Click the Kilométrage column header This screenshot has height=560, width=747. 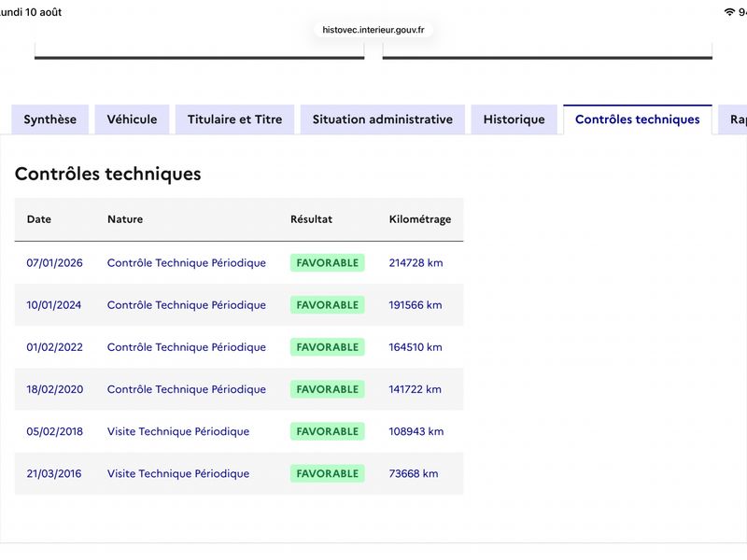419,219
